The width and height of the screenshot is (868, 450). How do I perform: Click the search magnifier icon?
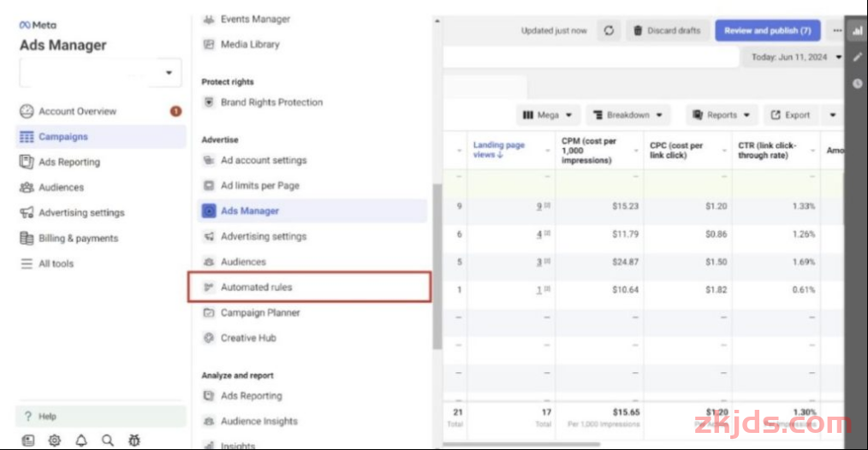pyautogui.click(x=107, y=441)
